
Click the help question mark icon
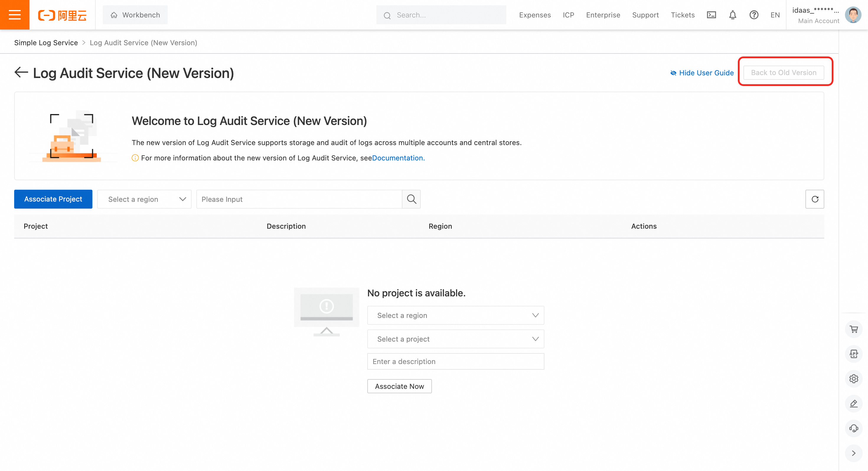(x=754, y=15)
